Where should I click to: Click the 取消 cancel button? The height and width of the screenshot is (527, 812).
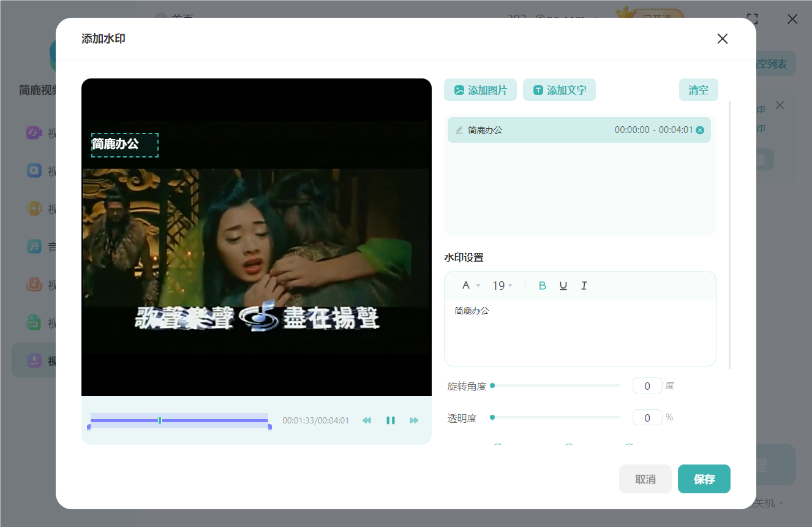click(645, 479)
